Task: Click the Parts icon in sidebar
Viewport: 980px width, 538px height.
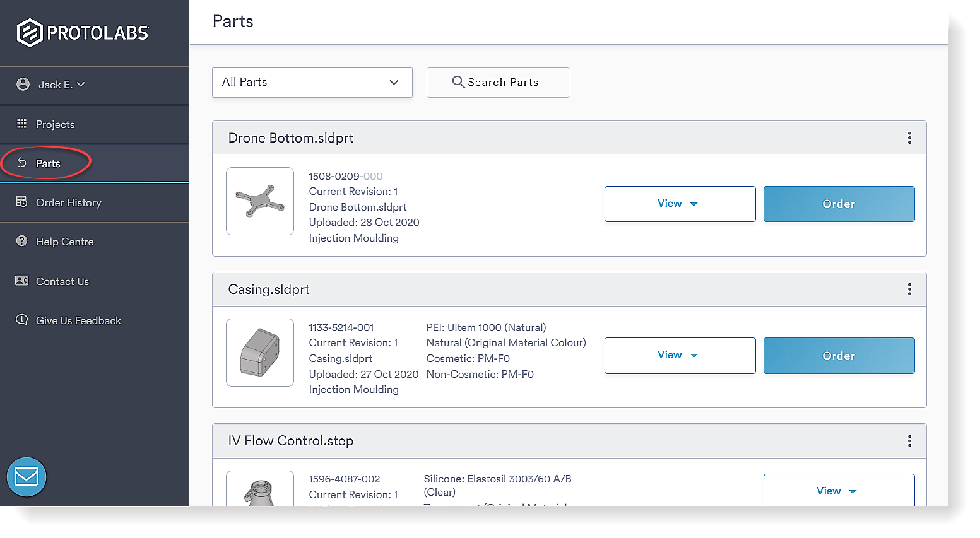Action: [x=21, y=163]
